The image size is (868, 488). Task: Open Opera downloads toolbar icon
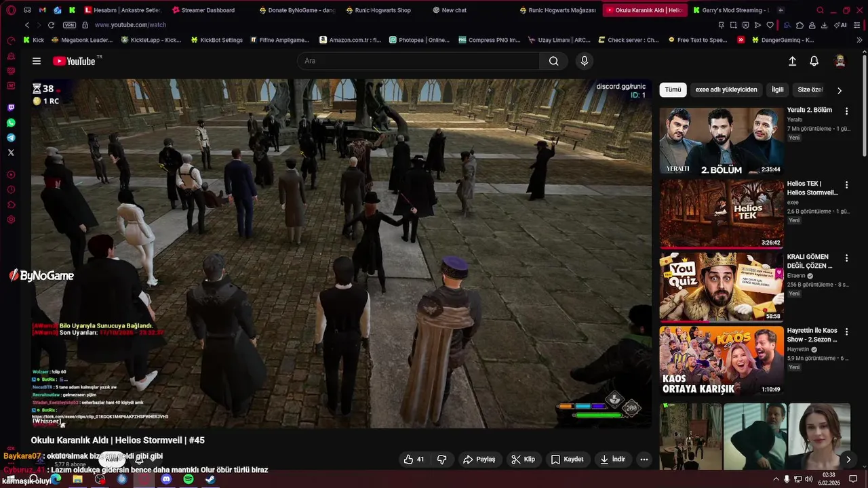[824, 25]
